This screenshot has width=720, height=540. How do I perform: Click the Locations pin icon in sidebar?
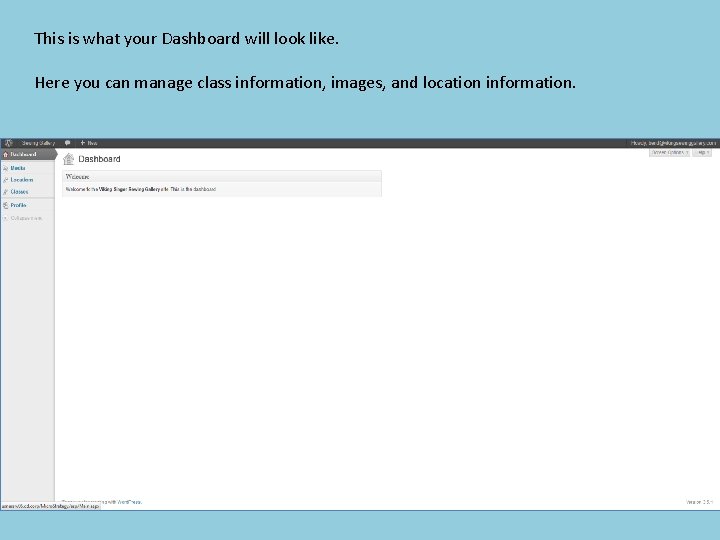pyautogui.click(x=6, y=180)
